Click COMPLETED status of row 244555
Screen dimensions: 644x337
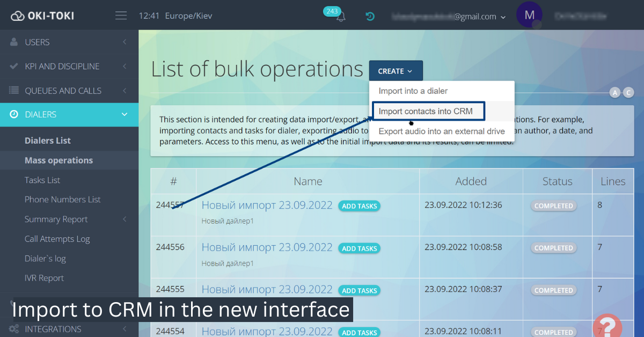click(554, 290)
